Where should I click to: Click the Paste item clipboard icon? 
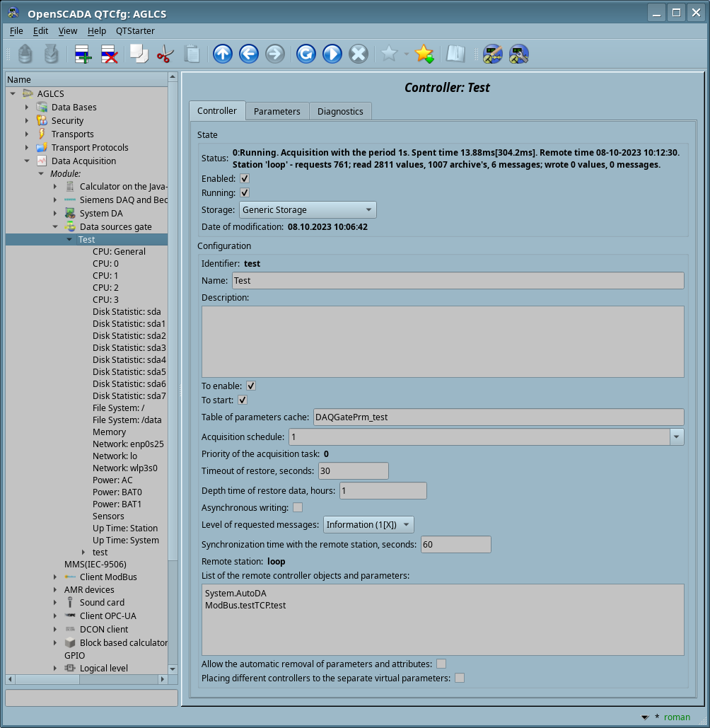191,54
